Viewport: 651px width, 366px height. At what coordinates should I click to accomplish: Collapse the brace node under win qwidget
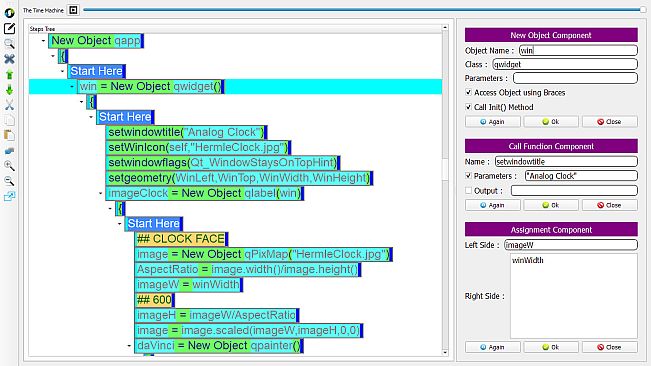[x=81, y=102]
